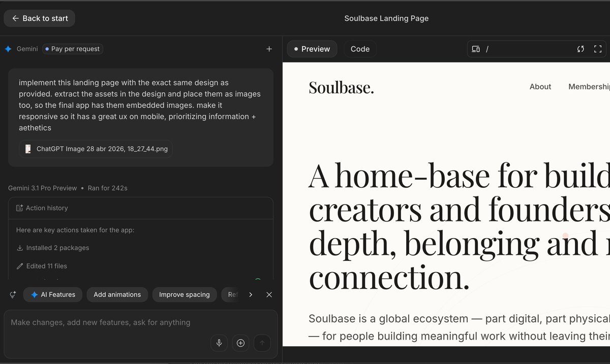Switch to the Code tab
610x364 pixels.
pos(360,49)
